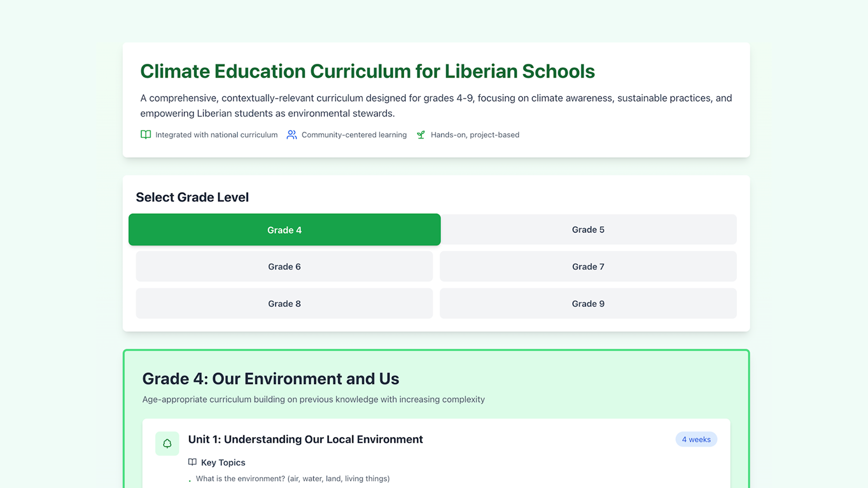
Task: Click the sprout icon beside Hands-on, project-based
Action: coord(421,135)
